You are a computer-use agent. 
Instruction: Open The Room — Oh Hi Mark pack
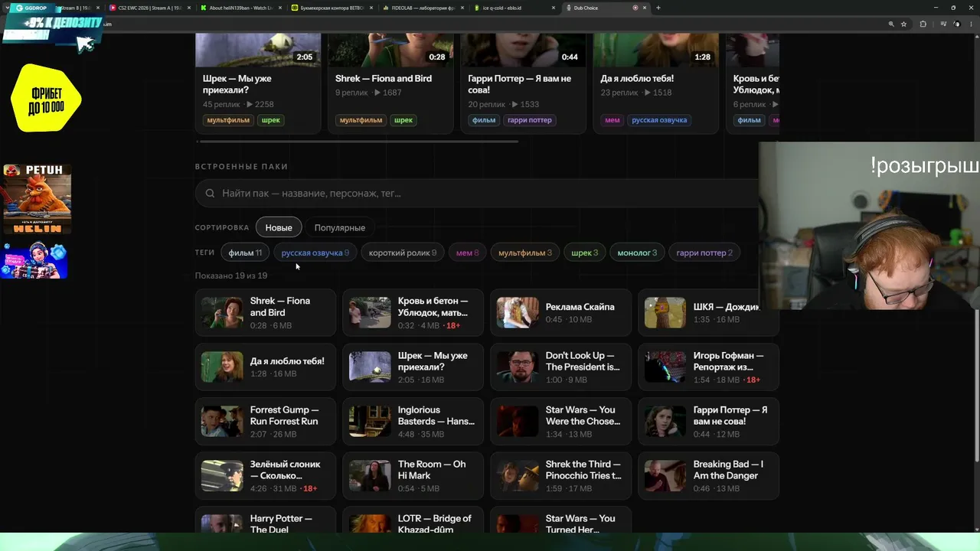tap(413, 475)
